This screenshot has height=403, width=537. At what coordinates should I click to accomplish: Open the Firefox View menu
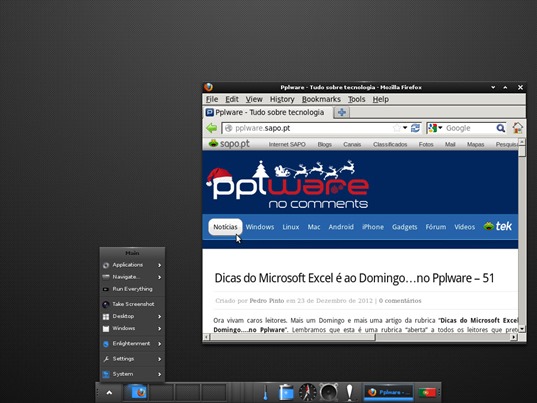click(254, 99)
